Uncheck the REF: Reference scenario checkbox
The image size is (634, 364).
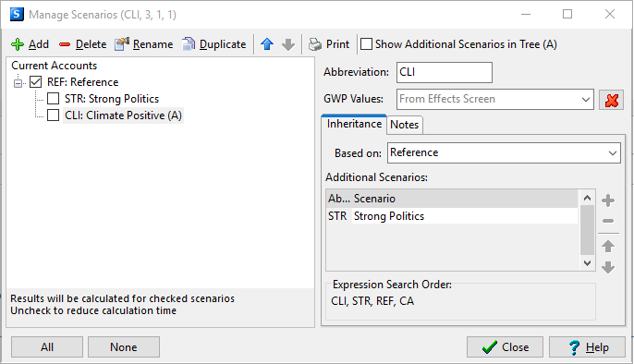[35, 82]
